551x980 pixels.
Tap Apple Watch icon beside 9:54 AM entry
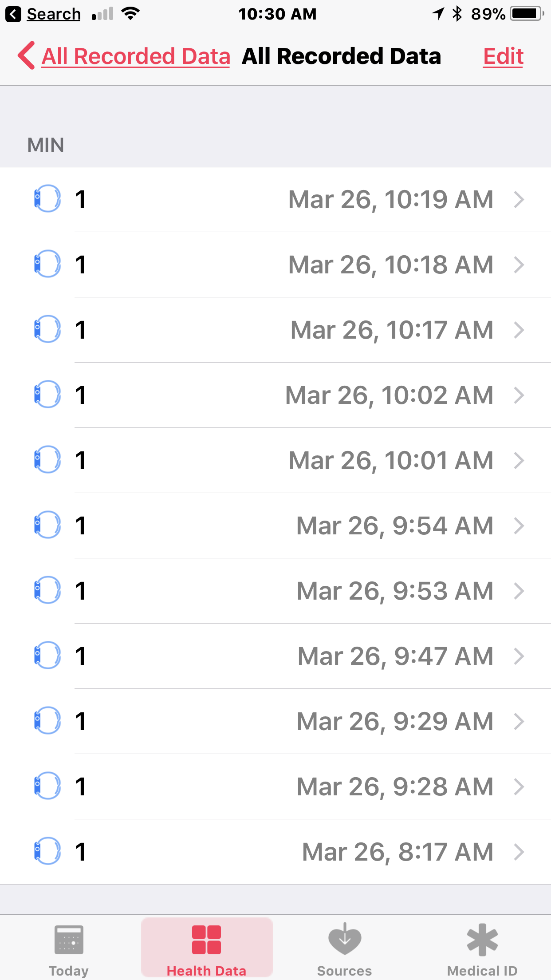click(47, 525)
